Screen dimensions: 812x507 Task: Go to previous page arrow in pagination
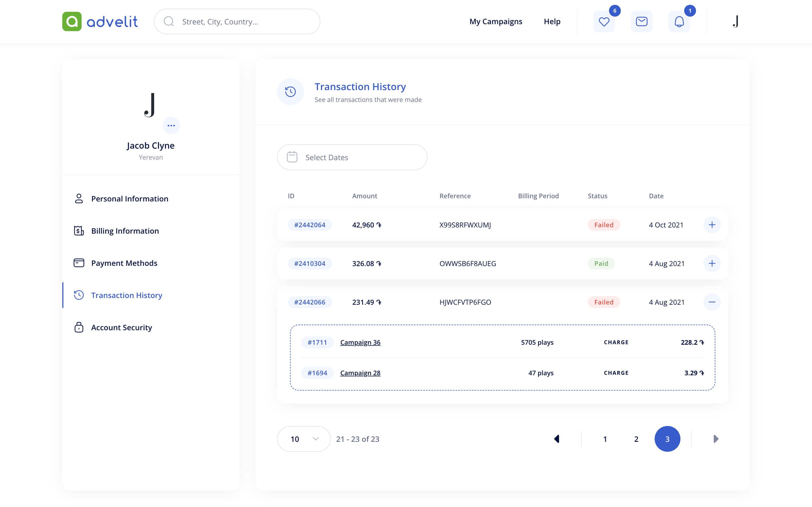click(x=557, y=439)
